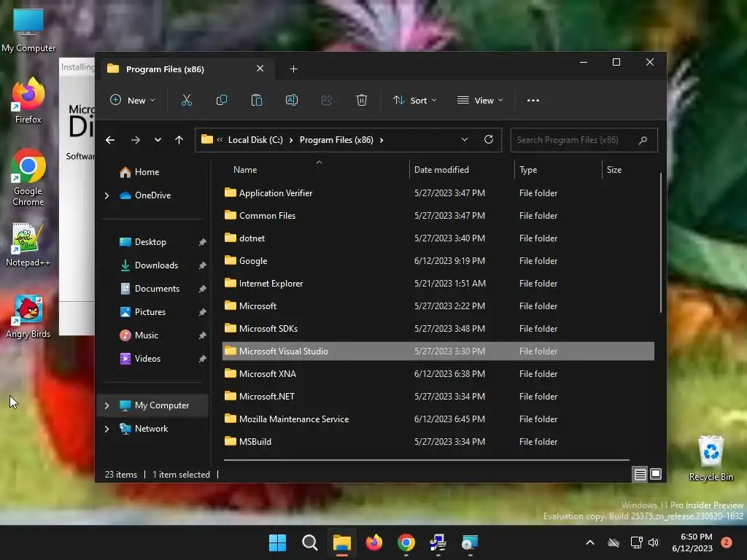Screen dimensions: 747x560
Task: Click the Share icon in toolbar
Action: click(x=326, y=100)
